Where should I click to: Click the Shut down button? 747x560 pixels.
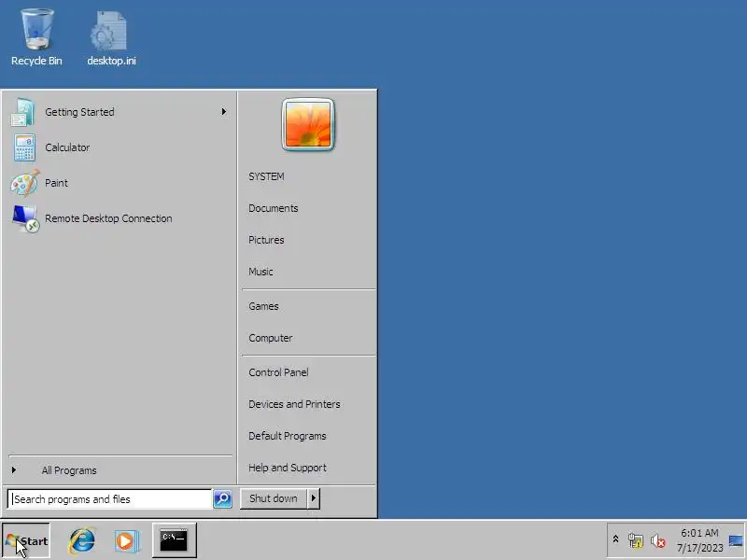(x=274, y=498)
